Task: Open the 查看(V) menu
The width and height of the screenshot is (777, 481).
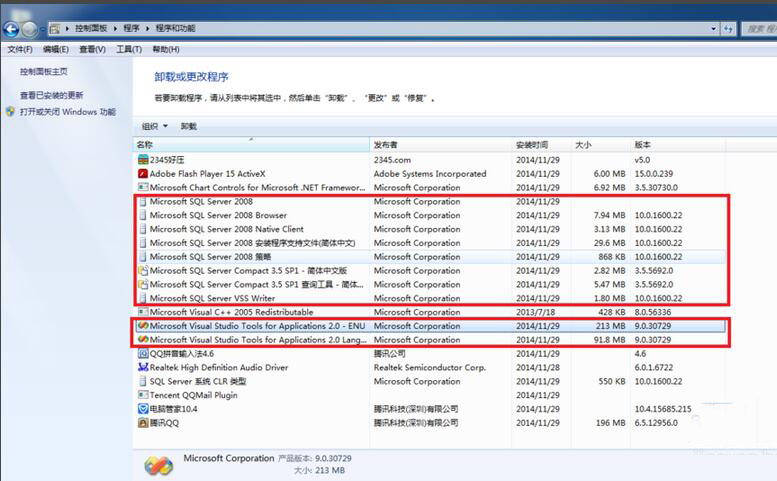Action: click(92, 49)
